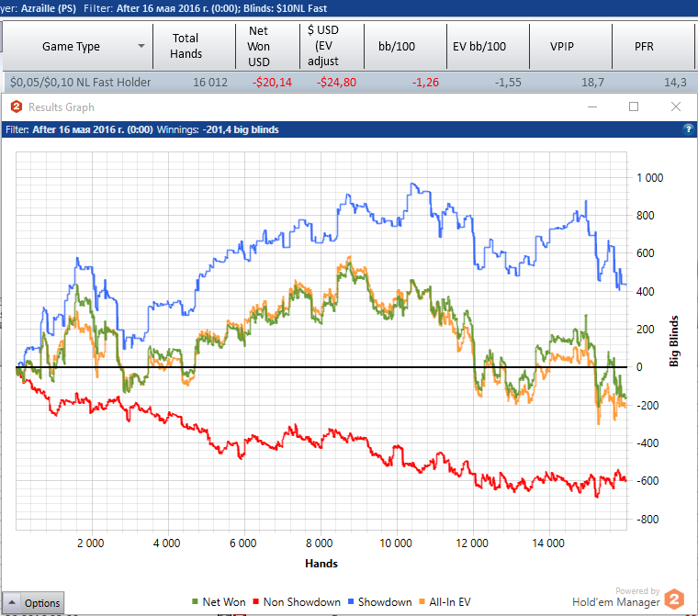This screenshot has width=698, height=616.
Task: Click the 1 000 big blinds axis label
Action: click(650, 178)
